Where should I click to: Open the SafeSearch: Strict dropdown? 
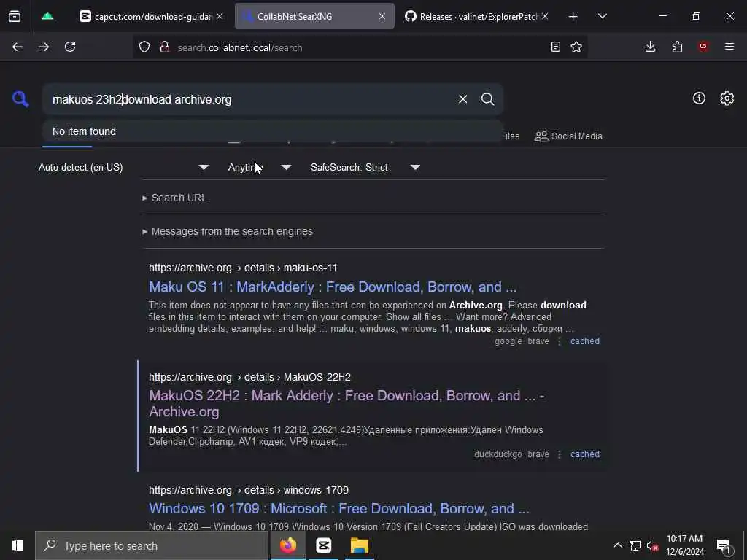click(x=365, y=167)
